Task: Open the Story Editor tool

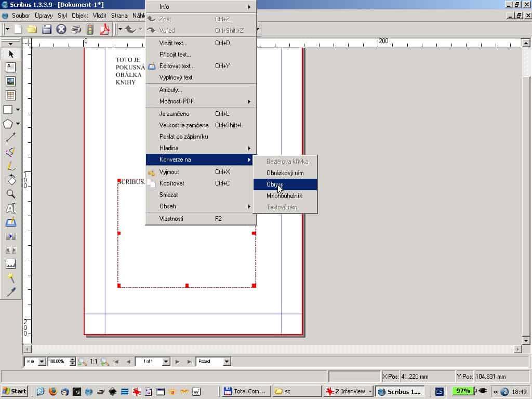Action: click(x=10, y=222)
